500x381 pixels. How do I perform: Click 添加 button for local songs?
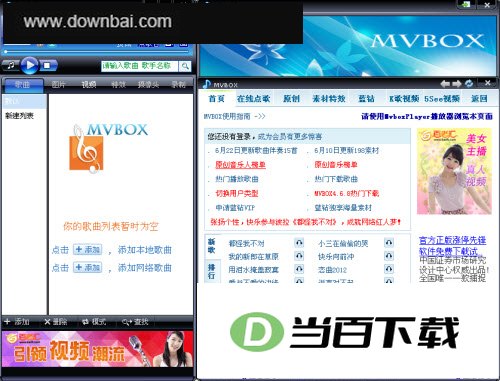click(88, 250)
